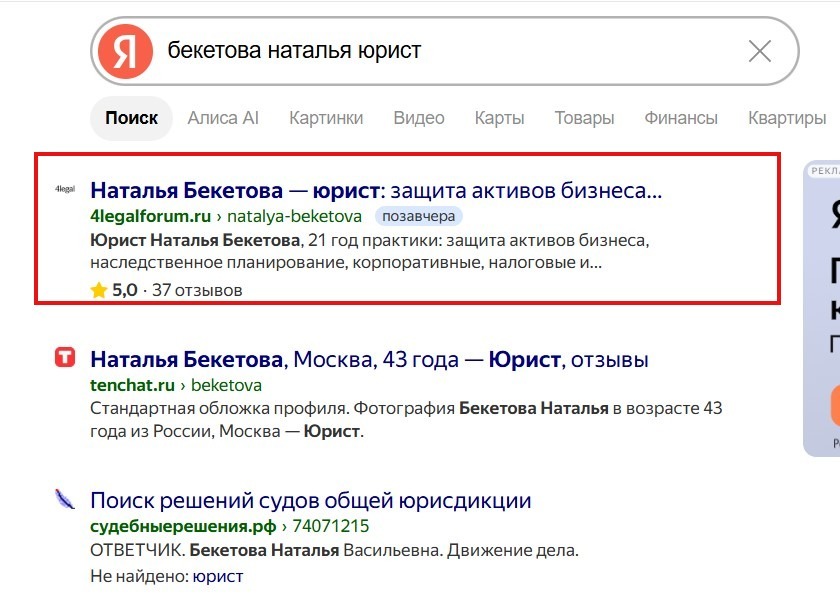This screenshot has width=840, height=609.
Task: Click the 74071215 breadcrumb path
Action: coord(331,526)
